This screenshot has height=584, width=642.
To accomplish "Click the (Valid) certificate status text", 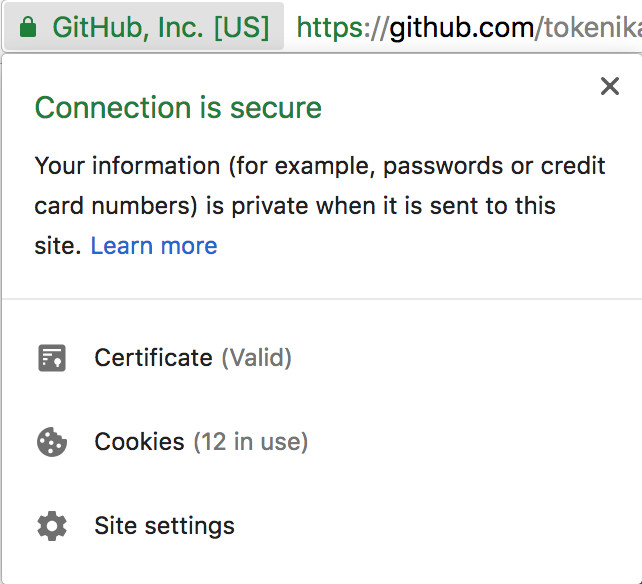I will 257,358.
